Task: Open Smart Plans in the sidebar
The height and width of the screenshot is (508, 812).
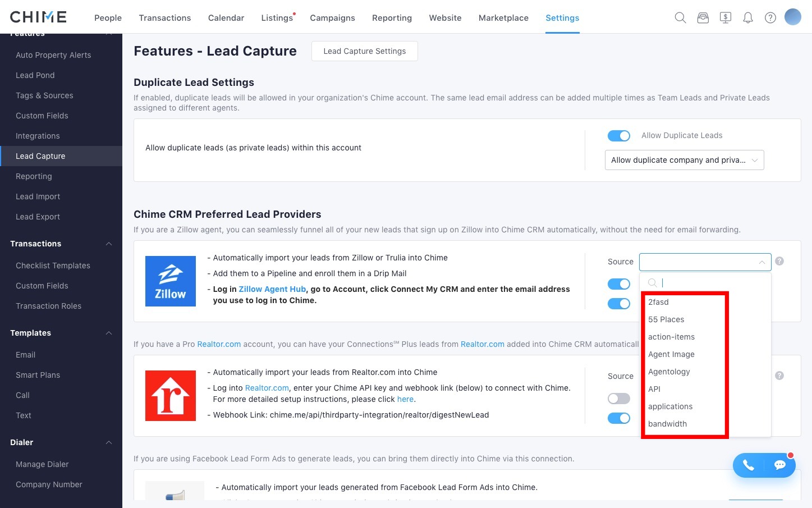Action: [38, 375]
